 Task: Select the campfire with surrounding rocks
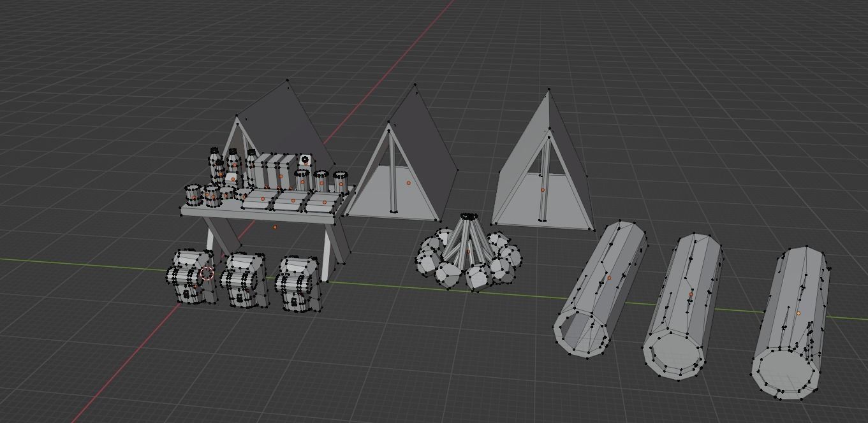coord(469,253)
